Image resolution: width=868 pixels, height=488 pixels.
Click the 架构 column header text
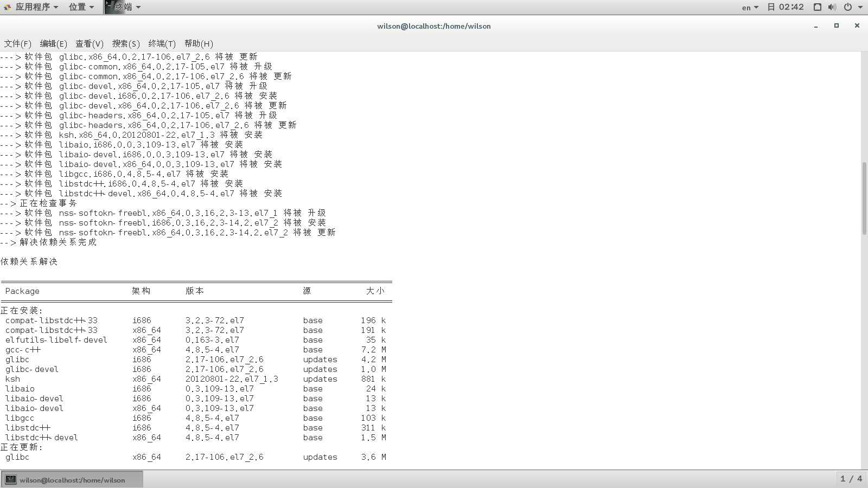[141, 291]
